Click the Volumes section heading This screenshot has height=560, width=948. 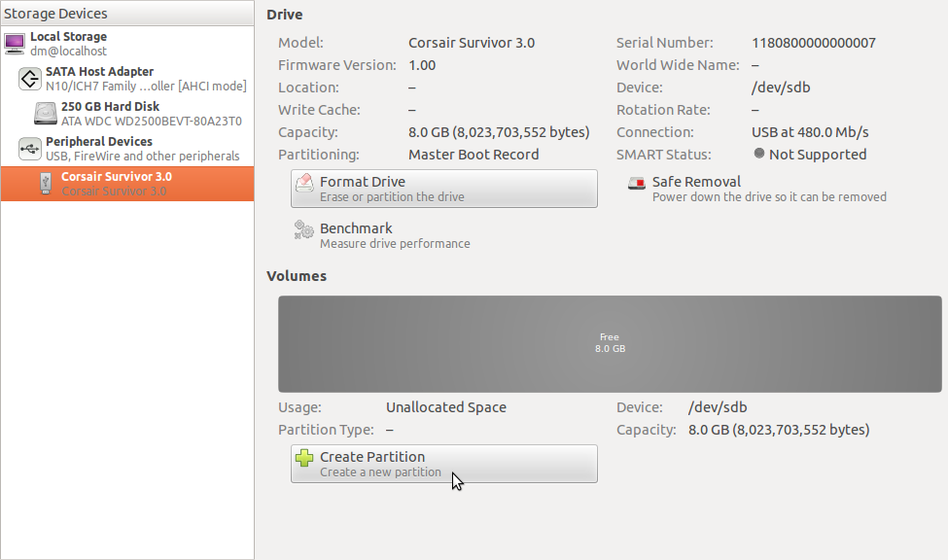point(297,276)
